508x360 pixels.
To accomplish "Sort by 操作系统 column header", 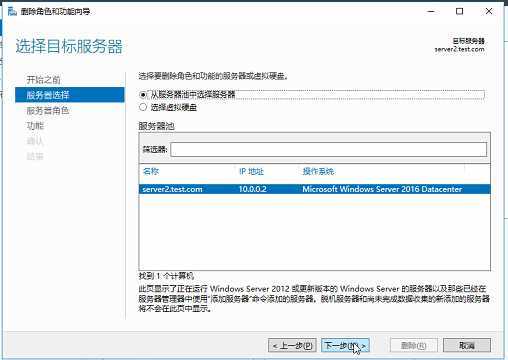I will (x=318, y=171).
